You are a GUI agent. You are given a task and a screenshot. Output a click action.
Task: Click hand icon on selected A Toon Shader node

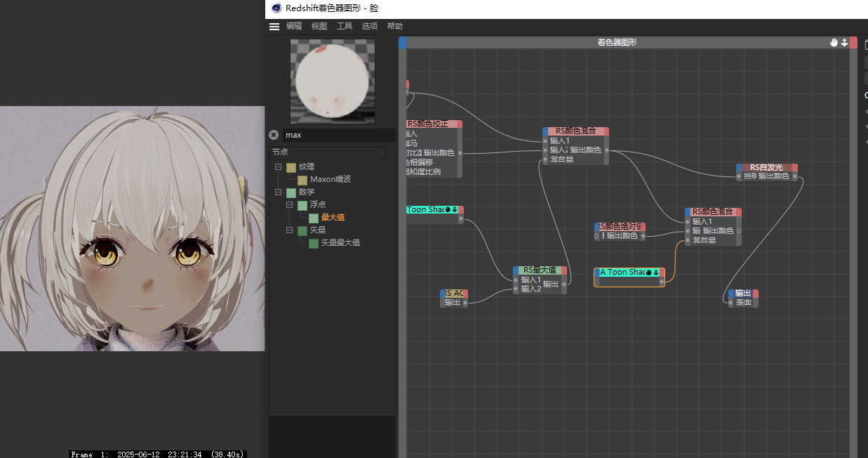(x=649, y=272)
